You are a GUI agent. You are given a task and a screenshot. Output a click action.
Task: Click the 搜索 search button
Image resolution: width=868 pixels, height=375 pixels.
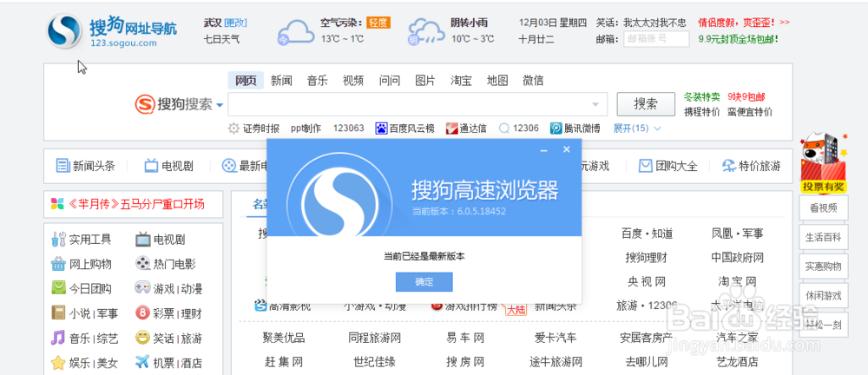coord(646,104)
